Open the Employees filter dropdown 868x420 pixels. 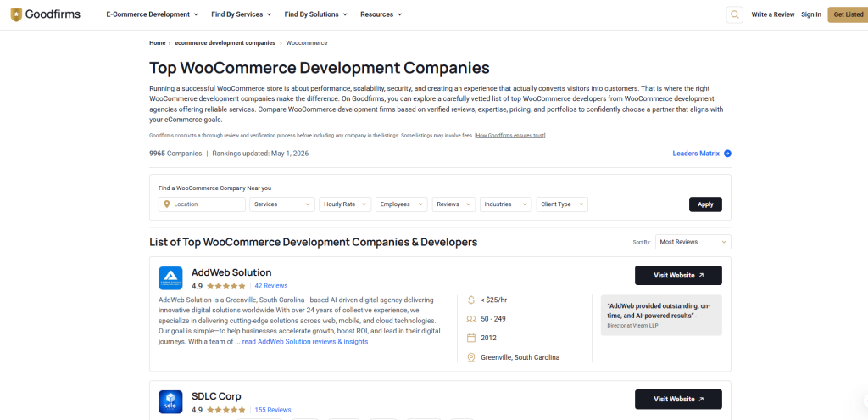[401, 204]
